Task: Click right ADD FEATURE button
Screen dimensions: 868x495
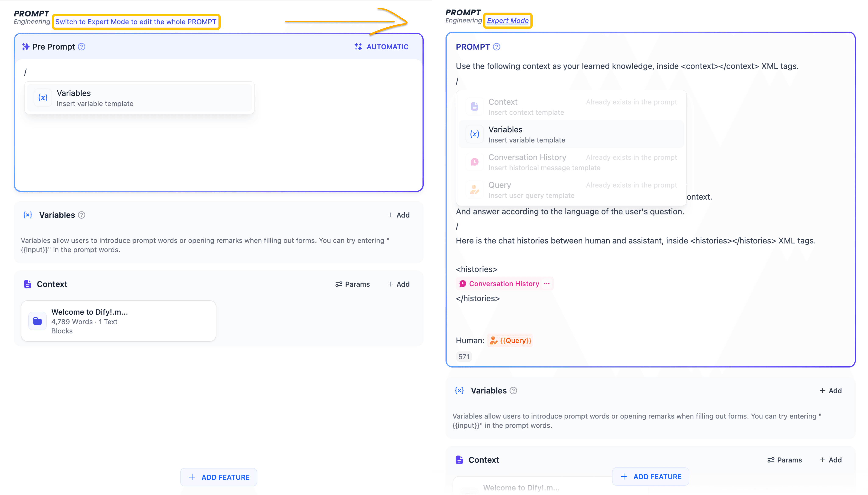Action: coord(650,476)
